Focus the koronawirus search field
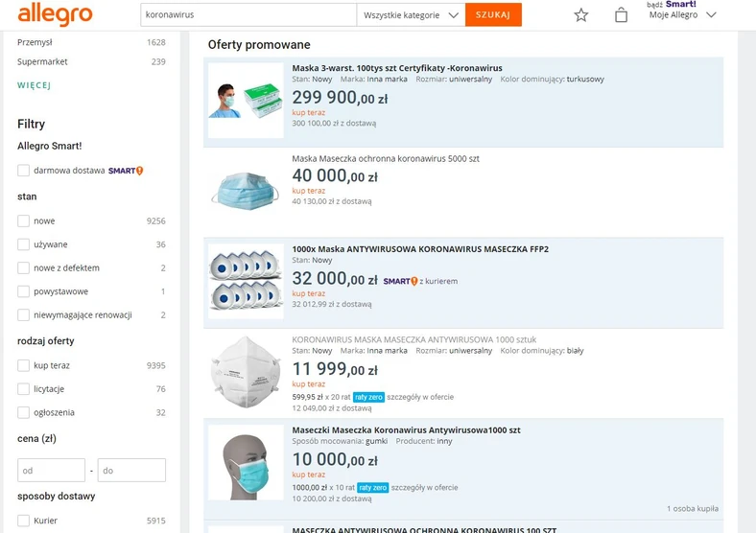This screenshot has width=756, height=533. point(248,15)
